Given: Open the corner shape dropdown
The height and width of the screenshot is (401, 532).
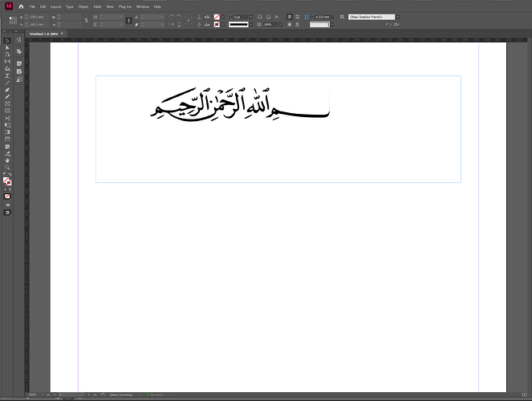Looking at the screenshot, I should [332, 24].
